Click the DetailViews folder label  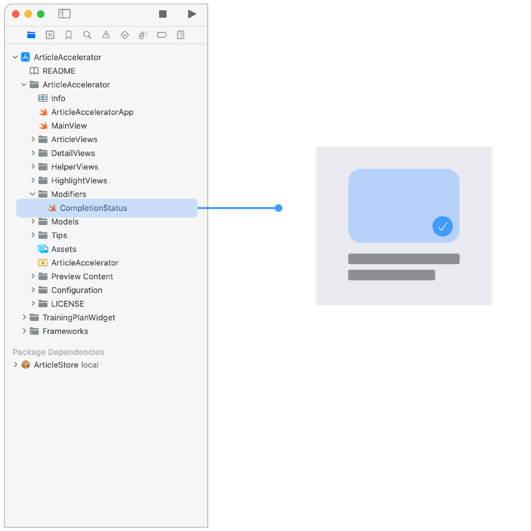click(x=73, y=153)
